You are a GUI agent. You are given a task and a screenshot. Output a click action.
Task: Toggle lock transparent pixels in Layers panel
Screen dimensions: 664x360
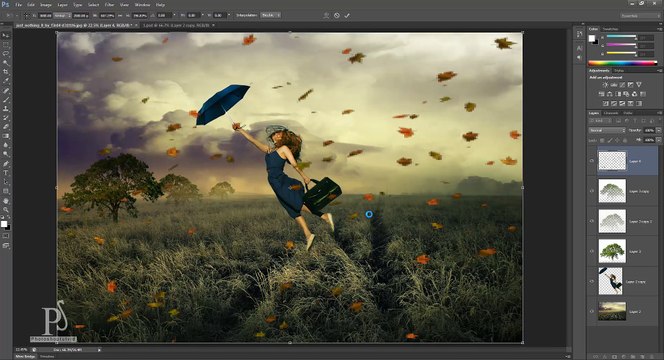click(603, 140)
